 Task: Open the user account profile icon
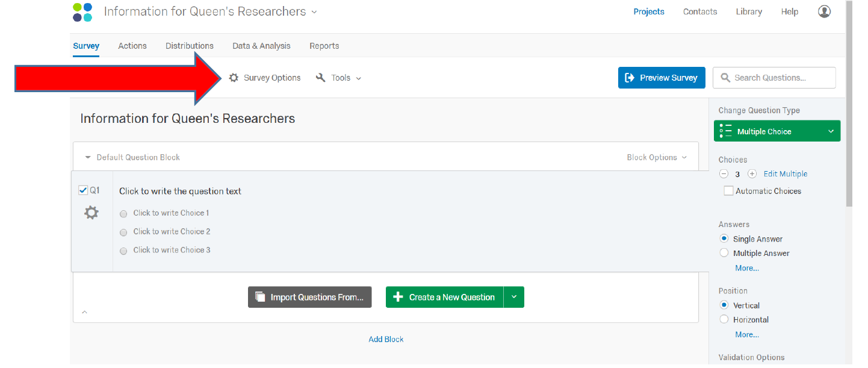click(824, 11)
